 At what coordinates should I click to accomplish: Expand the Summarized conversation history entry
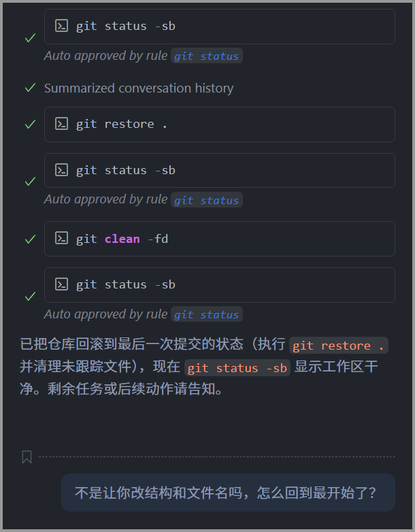pos(139,88)
